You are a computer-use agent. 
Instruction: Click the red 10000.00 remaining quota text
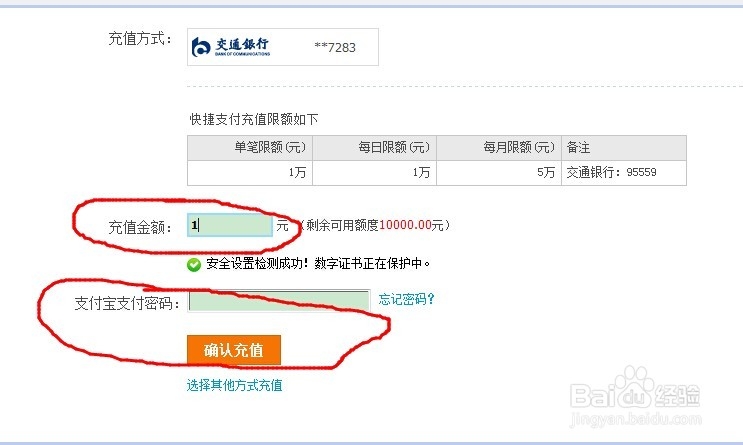[x=405, y=225]
